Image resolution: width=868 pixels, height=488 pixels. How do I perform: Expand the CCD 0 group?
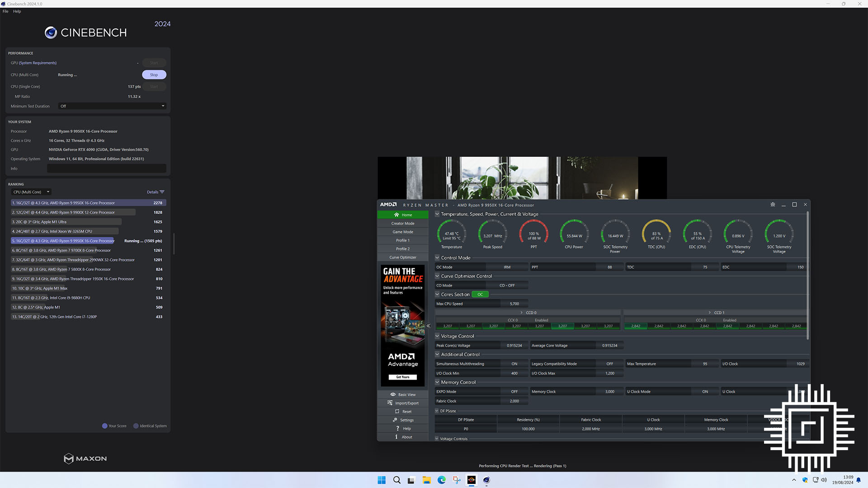click(522, 313)
